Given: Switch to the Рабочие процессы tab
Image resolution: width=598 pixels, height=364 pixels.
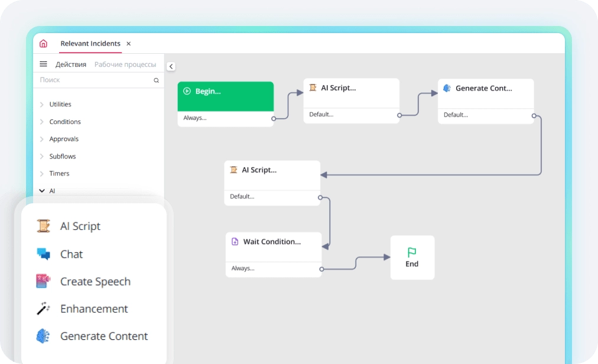Looking at the screenshot, I should (x=125, y=64).
